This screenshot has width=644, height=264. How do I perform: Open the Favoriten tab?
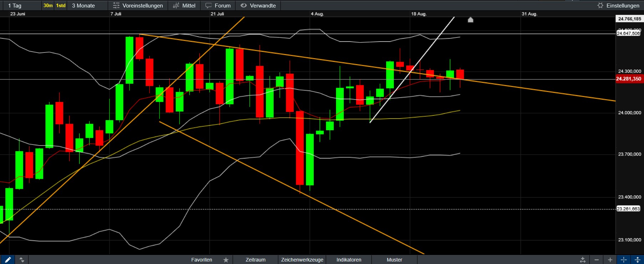202,260
